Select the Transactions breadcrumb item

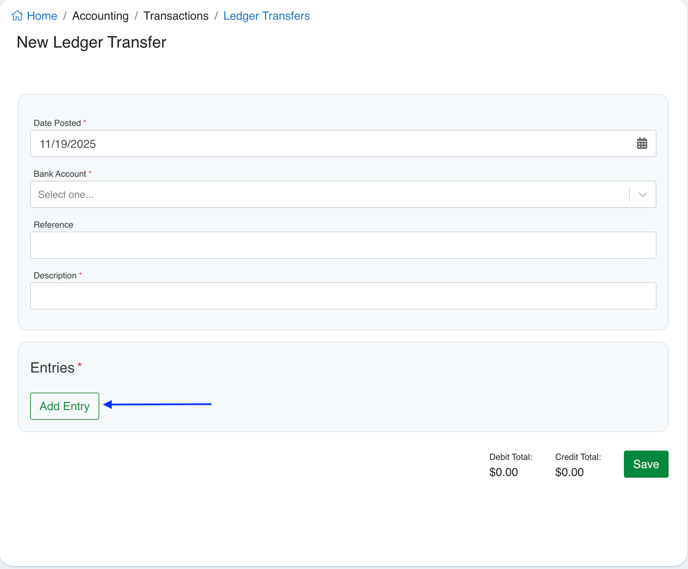point(176,16)
